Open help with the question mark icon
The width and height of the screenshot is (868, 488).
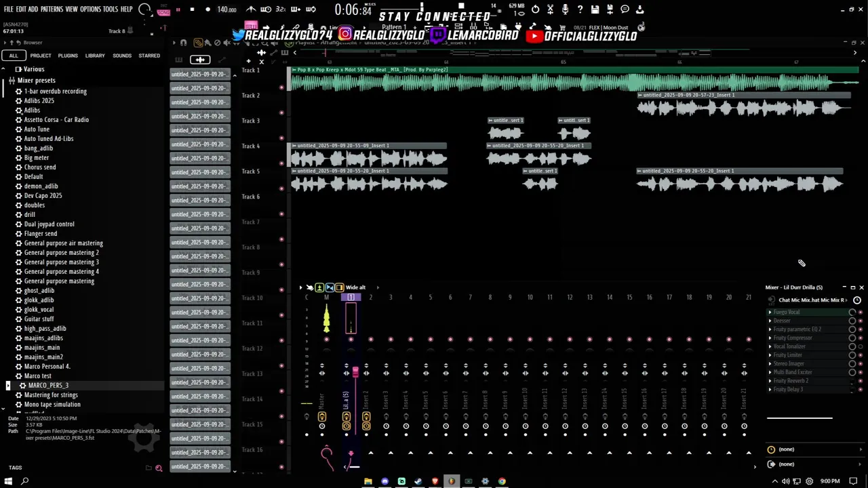point(580,9)
